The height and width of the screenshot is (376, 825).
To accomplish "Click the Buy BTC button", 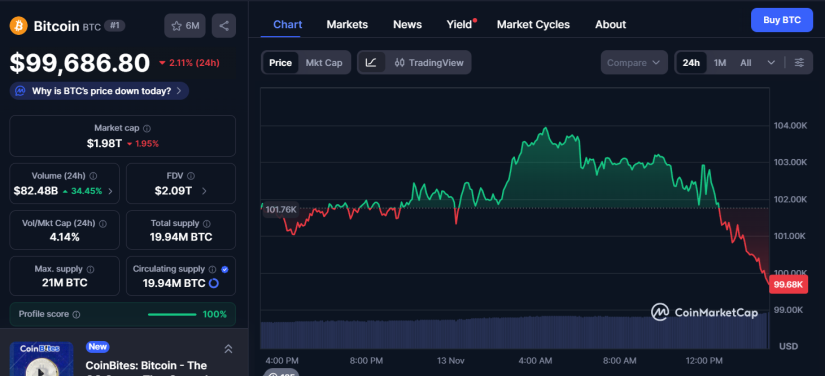I will 781,21.
